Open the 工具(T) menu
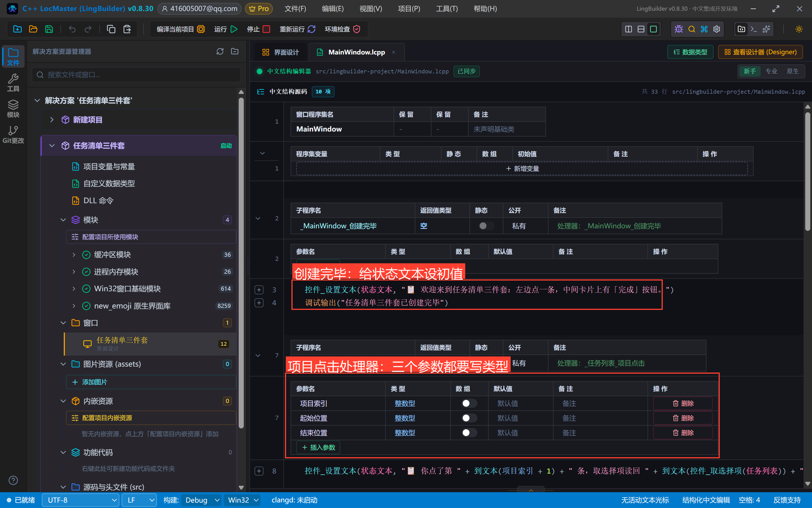This screenshot has height=508, width=812. pos(447,9)
